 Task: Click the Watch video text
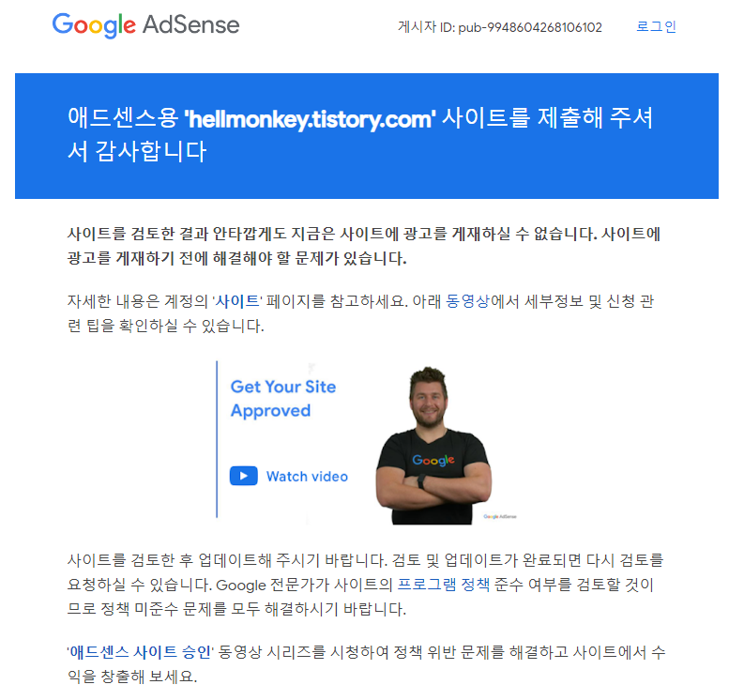coord(307,476)
